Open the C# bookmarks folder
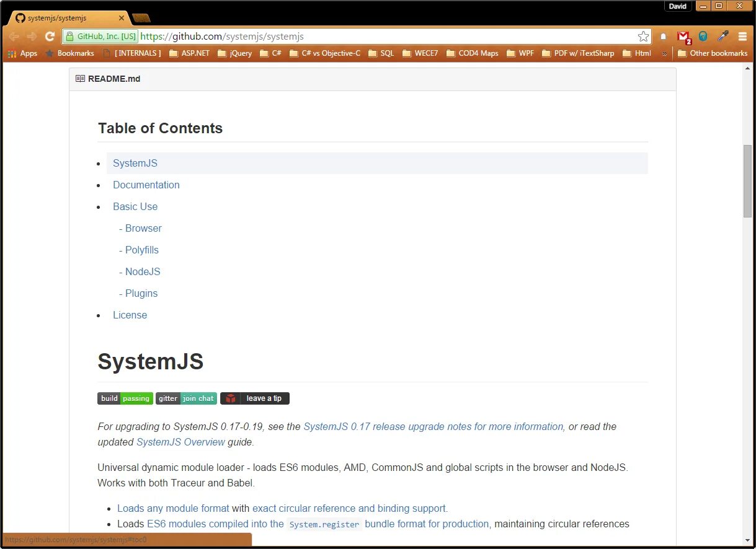This screenshot has height=549, width=756. (270, 53)
